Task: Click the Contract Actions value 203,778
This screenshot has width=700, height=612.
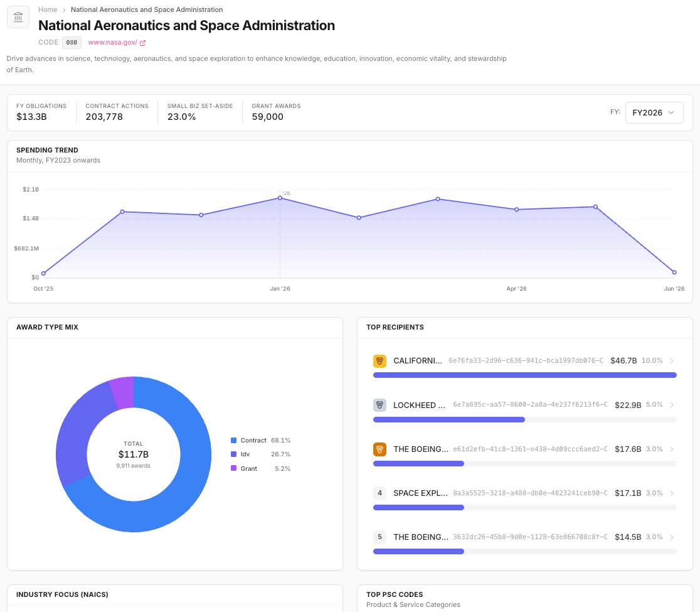Action: pyautogui.click(x=104, y=117)
